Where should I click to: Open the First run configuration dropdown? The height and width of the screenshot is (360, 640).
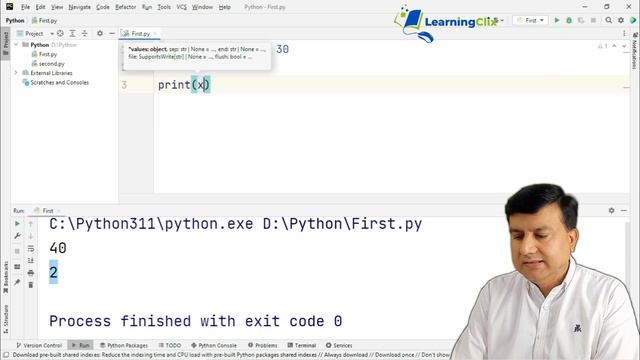pyautogui.click(x=530, y=20)
